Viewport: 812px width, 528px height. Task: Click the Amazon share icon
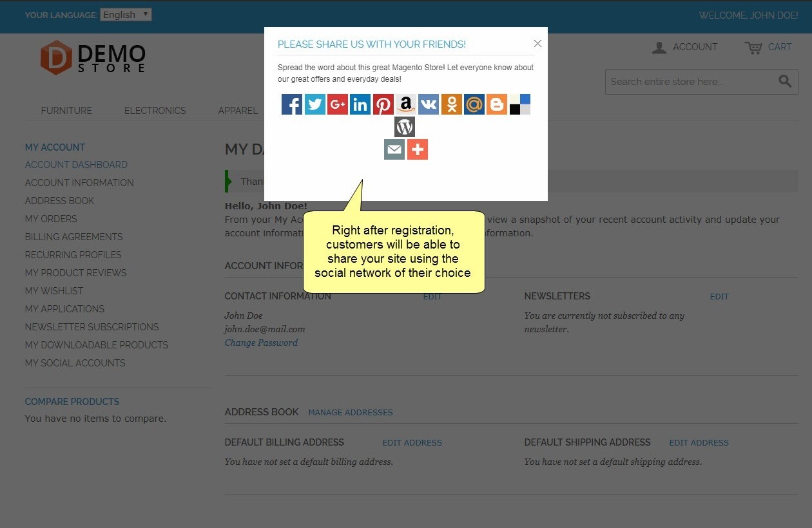pos(406,104)
